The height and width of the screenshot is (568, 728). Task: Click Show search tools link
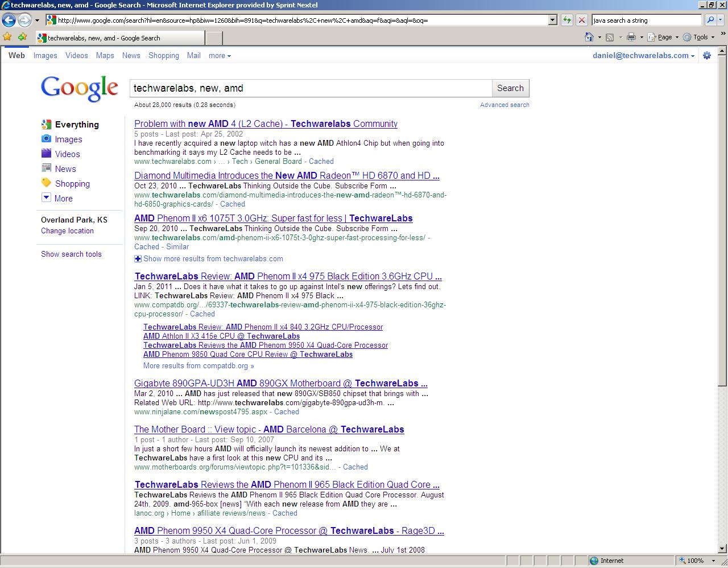click(x=71, y=254)
